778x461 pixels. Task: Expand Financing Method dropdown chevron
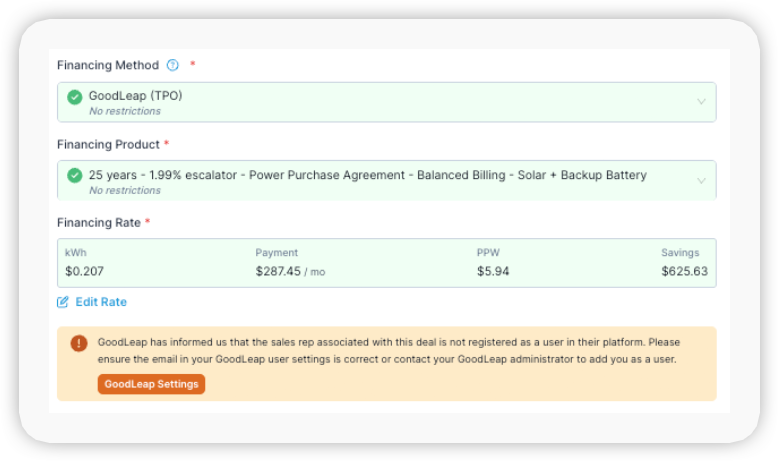coord(701,102)
